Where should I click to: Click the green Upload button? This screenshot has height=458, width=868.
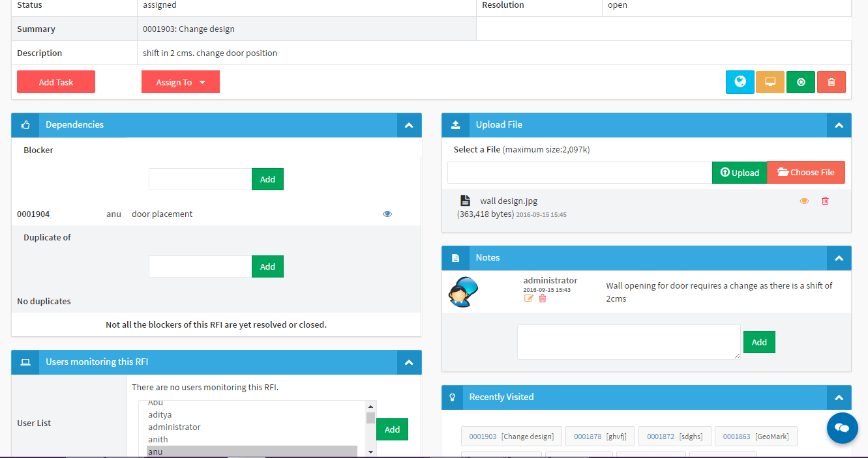coord(740,173)
